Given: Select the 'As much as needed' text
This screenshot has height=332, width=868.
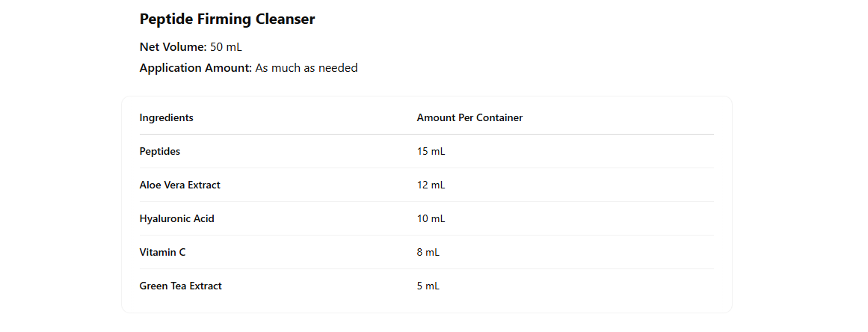Looking at the screenshot, I should click(307, 68).
